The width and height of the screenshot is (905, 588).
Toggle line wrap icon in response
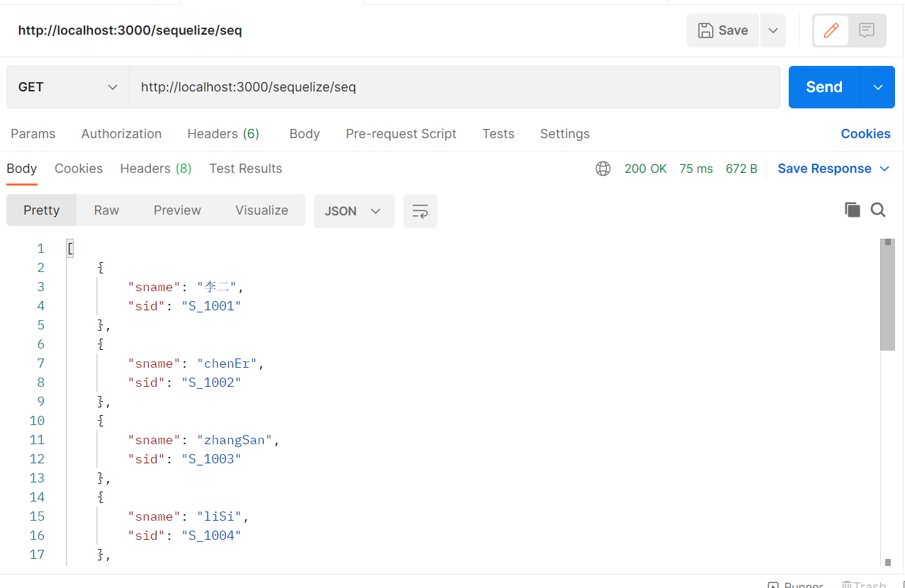(420, 211)
